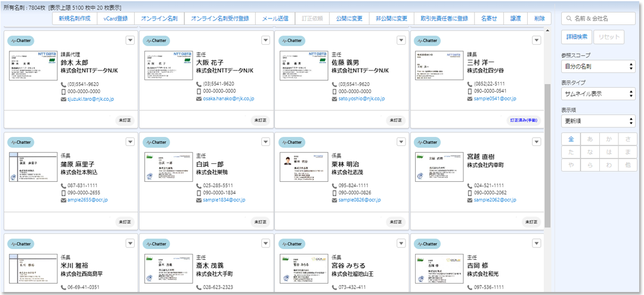Open the 参照スコープ dropdown
This screenshot has width=644, height=295.
(x=598, y=67)
